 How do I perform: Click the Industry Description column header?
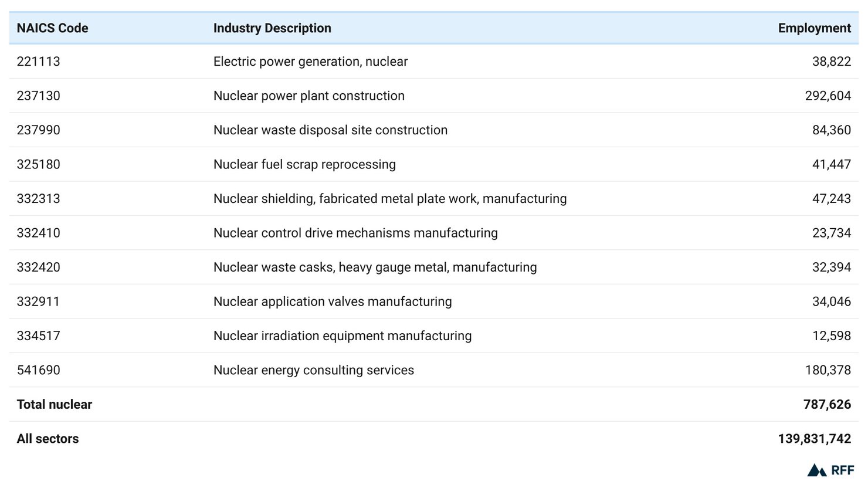point(272,28)
